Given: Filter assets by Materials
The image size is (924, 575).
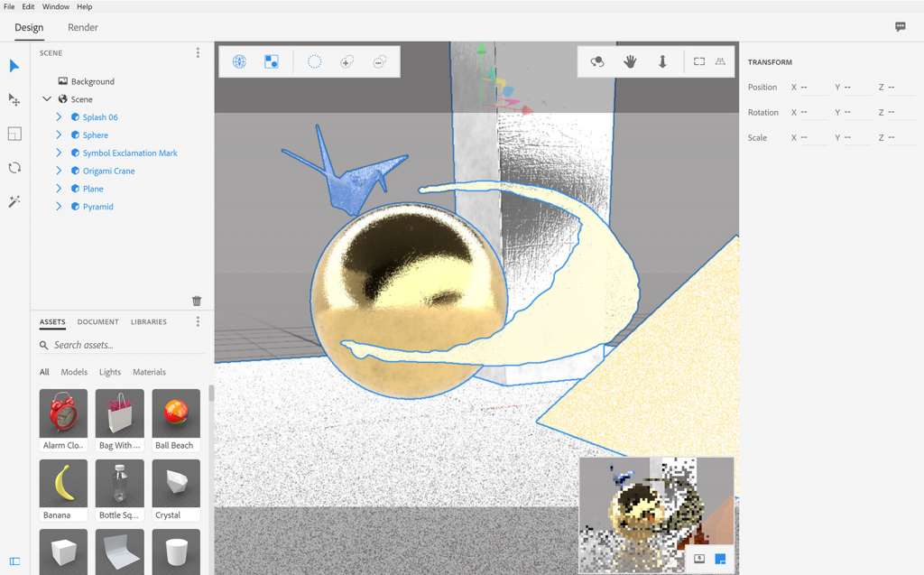Looking at the screenshot, I should (149, 372).
